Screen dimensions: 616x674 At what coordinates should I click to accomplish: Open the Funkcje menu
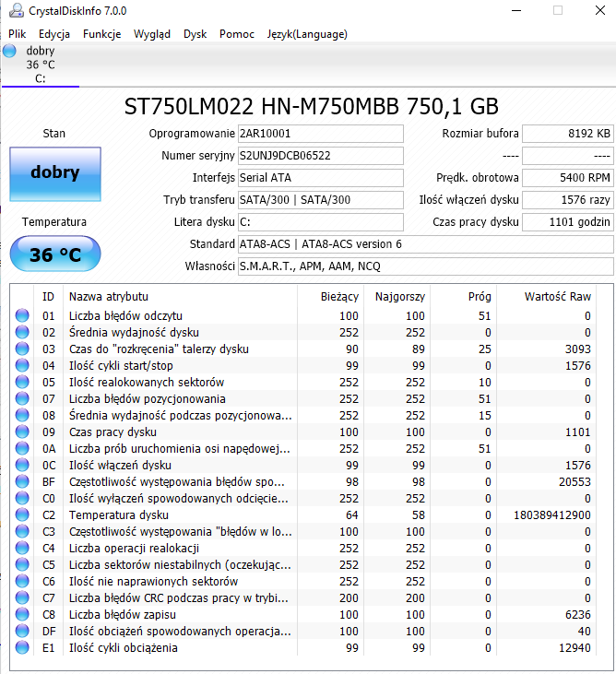pyautogui.click(x=101, y=34)
